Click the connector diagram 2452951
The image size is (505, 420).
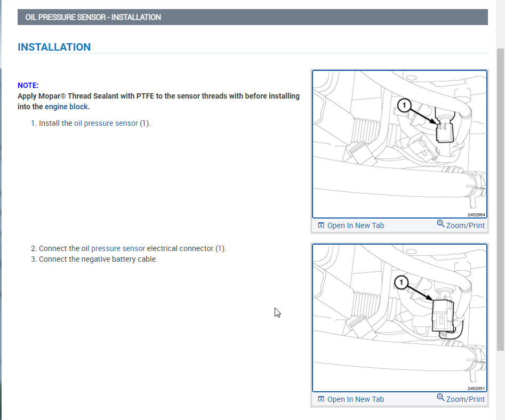(400, 318)
